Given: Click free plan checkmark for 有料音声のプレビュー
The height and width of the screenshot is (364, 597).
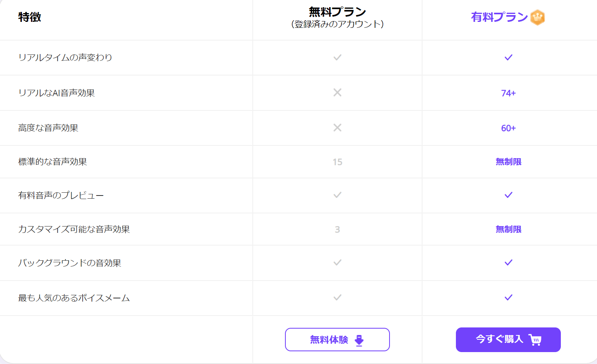Looking at the screenshot, I should tap(337, 195).
